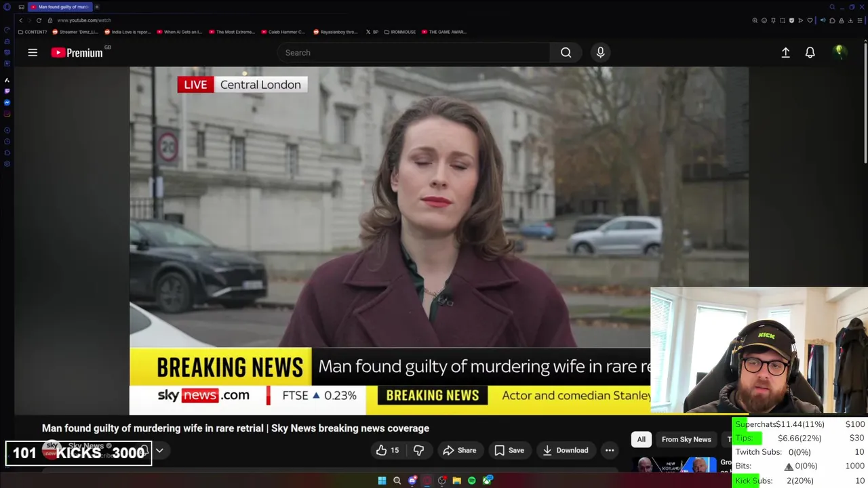868x488 pixels.
Task: Open Caleb Hammer C... bookmark
Action: 283,32
